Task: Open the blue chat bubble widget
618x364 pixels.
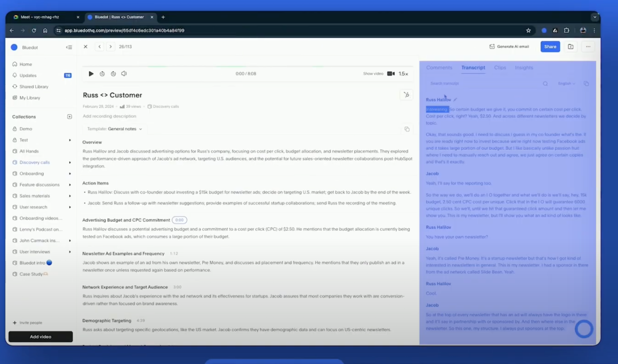Action: coord(584,329)
